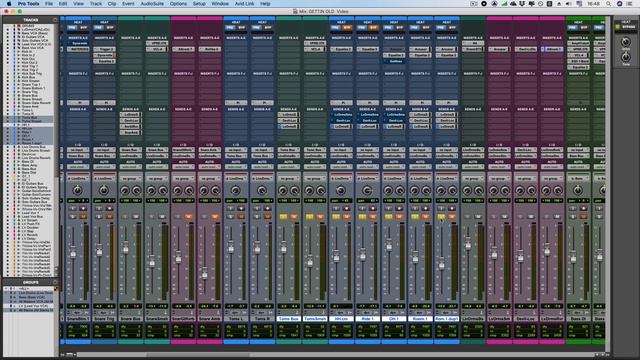Toggle mute on LivDrmsBs track
Screen dimensions: 640x360
point(478,217)
